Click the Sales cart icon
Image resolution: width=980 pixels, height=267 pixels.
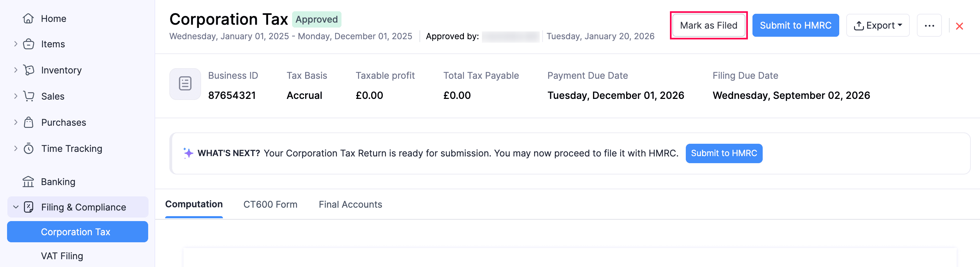point(29,96)
